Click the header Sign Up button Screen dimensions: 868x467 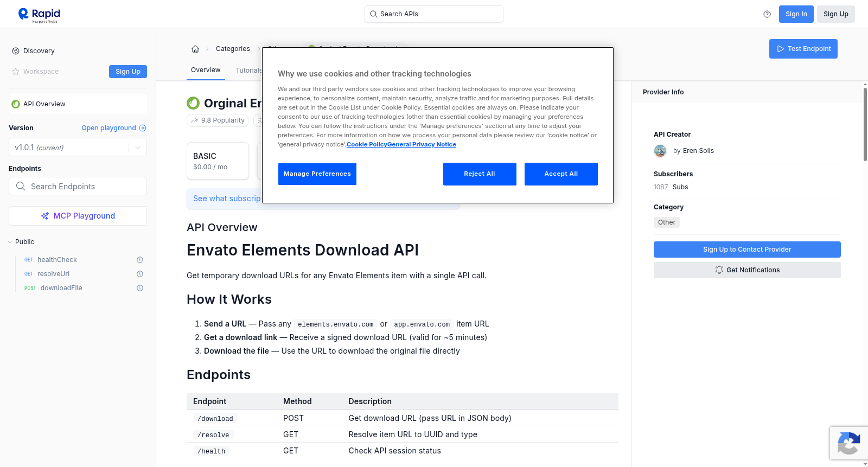pos(835,14)
